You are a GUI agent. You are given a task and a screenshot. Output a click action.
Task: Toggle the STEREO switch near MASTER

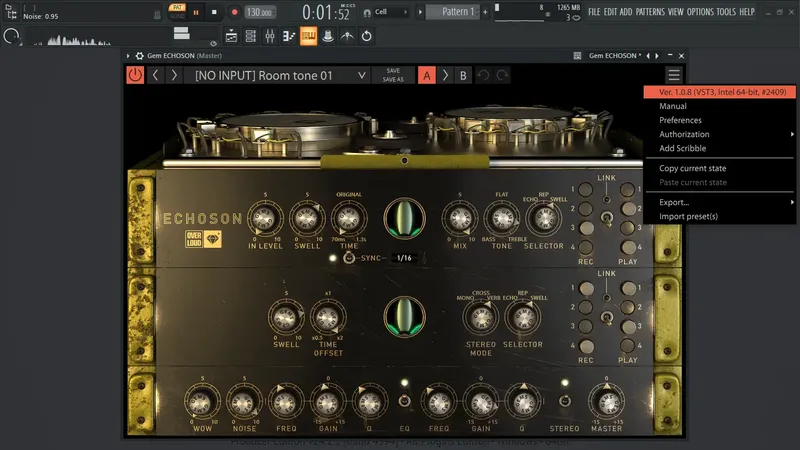pyautogui.click(x=564, y=401)
